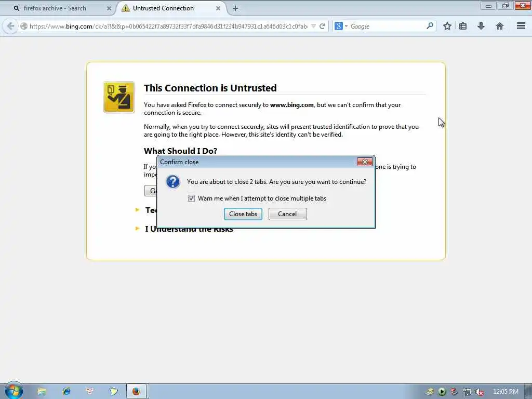Click the search magnifier in the Google box
This screenshot has width=532, height=399.
tap(430, 26)
